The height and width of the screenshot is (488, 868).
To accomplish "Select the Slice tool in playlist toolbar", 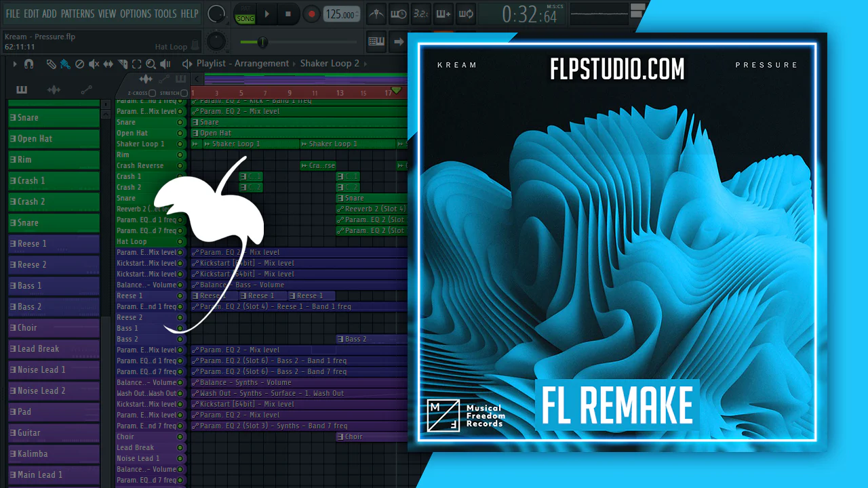I will (x=123, y=64).
